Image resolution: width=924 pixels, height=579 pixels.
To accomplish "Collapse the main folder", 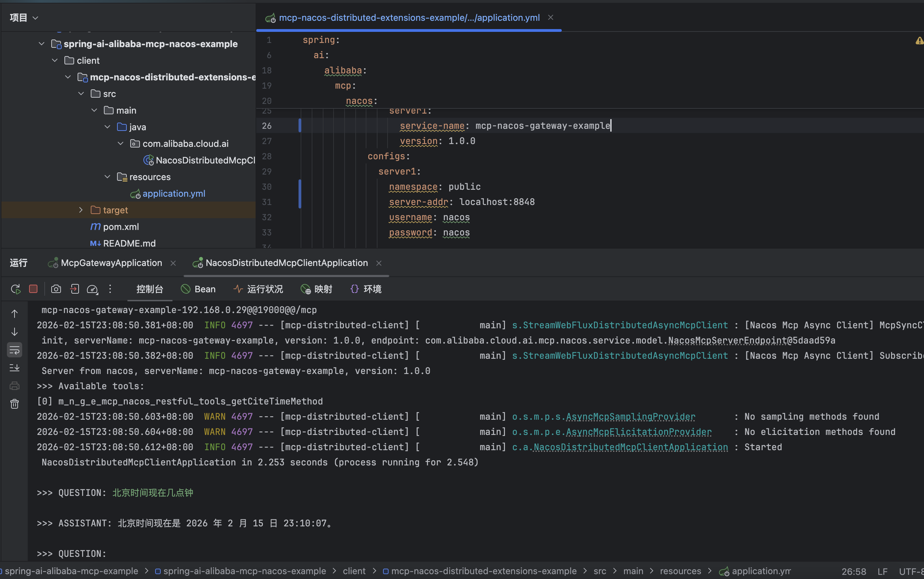I will [94, 110].
